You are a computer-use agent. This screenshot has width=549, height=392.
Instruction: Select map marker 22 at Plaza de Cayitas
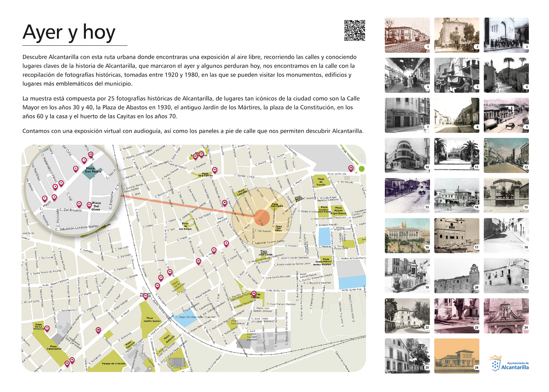click(254, 294)
